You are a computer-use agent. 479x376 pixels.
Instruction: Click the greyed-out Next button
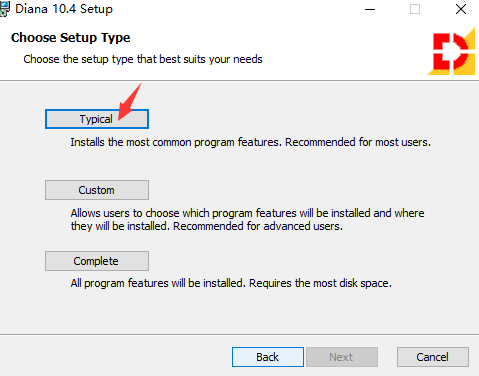pyautogui.click(x=342, y=357)
